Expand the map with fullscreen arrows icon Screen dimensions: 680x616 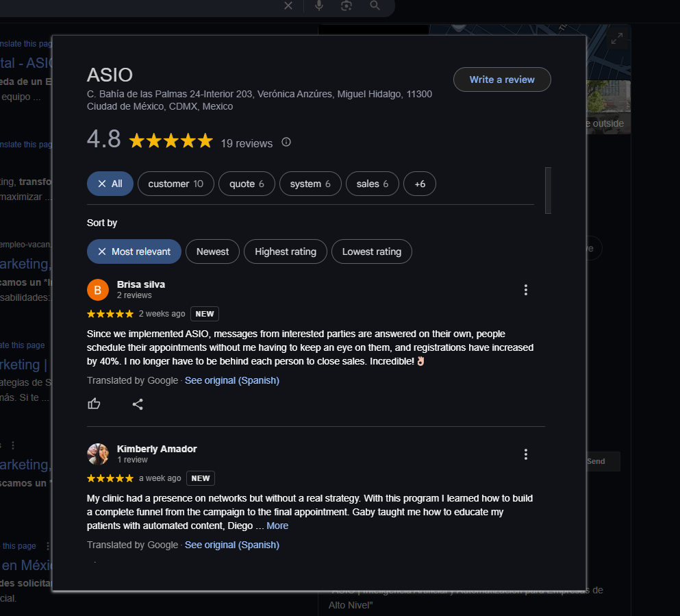617,38
